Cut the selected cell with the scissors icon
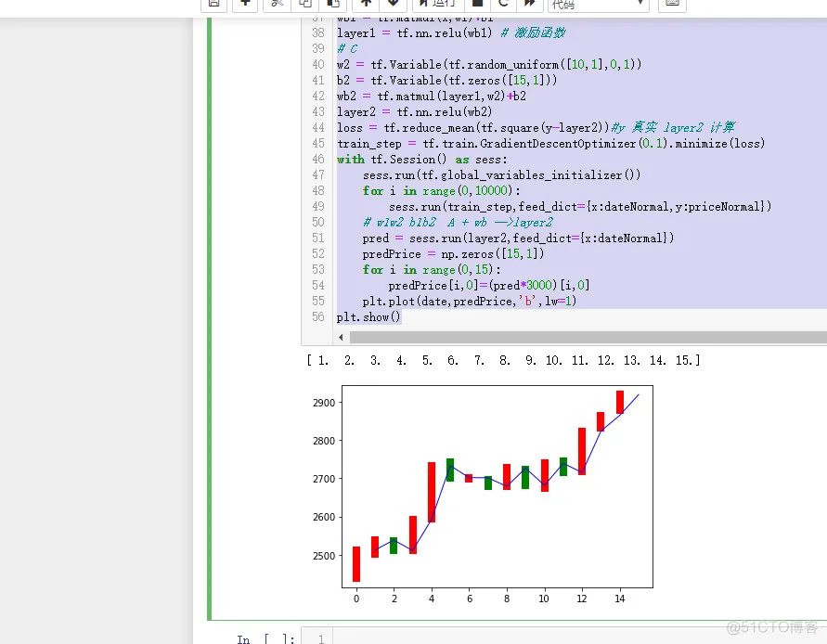Screen dimensions: 827x644 [277, 4]
